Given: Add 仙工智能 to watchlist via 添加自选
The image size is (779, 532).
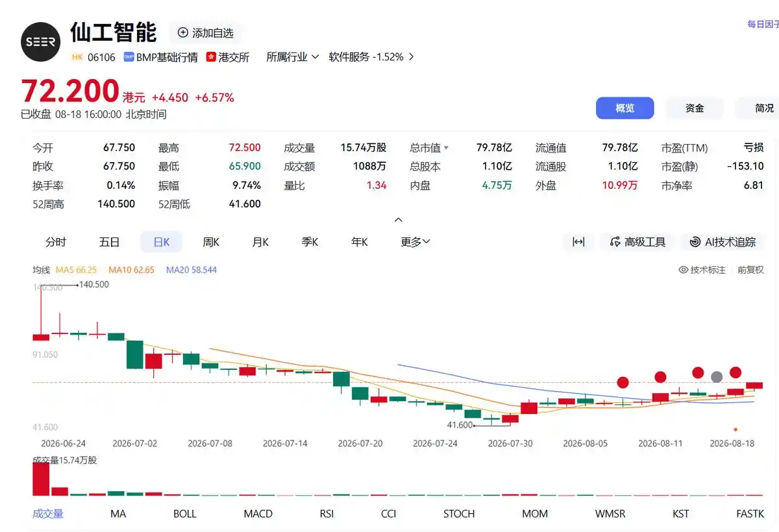Looking at the screenshot, I should click(205, 33).
